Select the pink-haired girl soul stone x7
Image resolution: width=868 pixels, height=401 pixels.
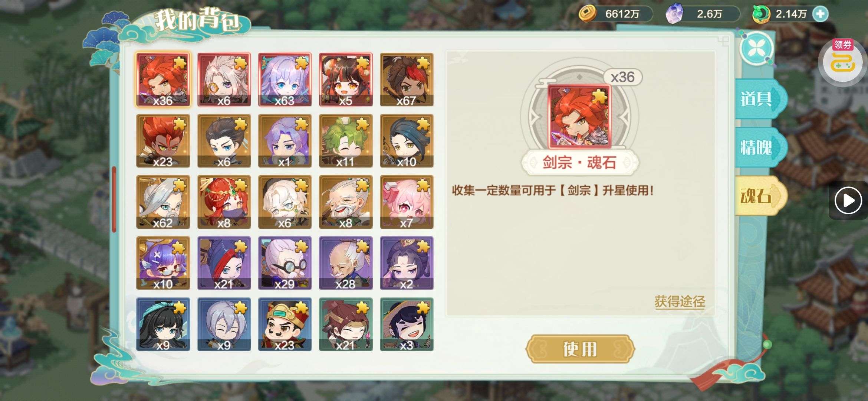(x=407, y=202)
